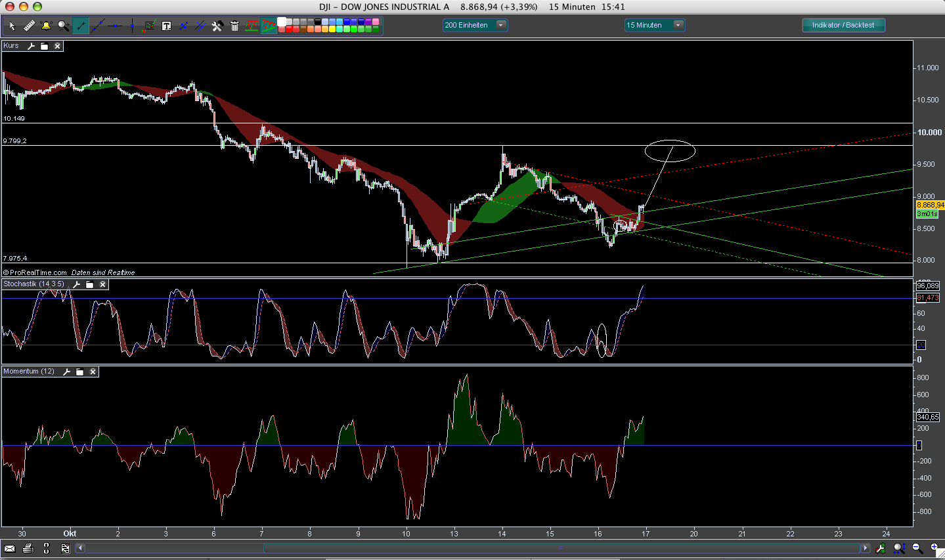Click the printer icon in bottom bar
This screenshot has height=560, width=945.
click(28, 548)
